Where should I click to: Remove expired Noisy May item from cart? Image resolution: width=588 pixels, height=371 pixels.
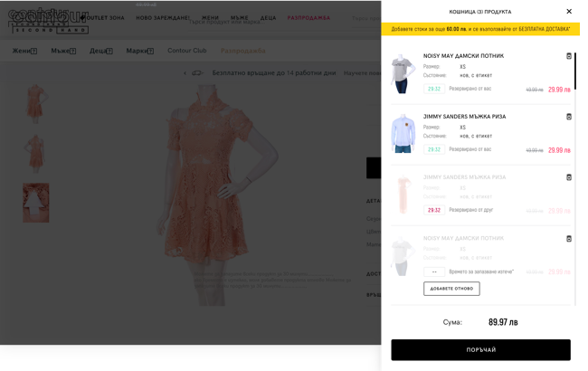568,239
